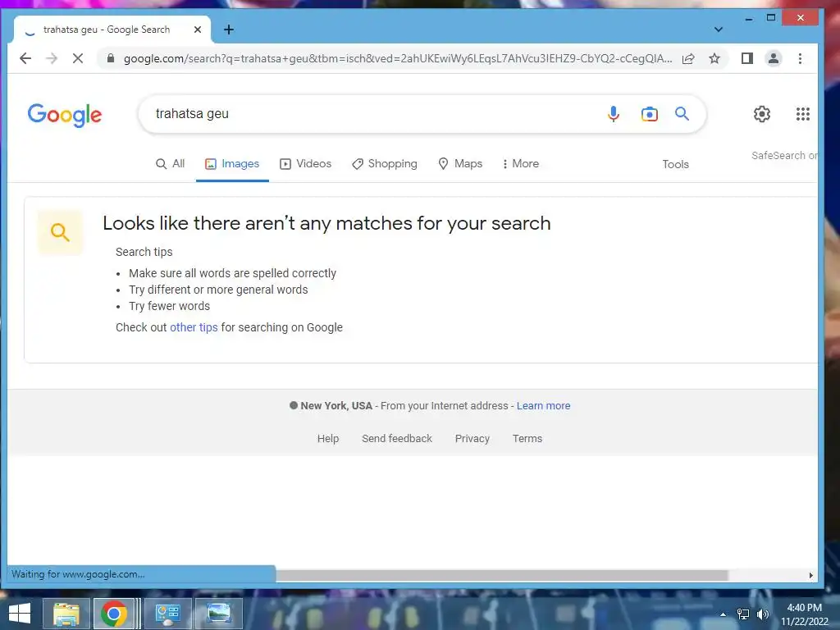Open the Help footer link
840x630 pixels.
click(x=328, y=439)
